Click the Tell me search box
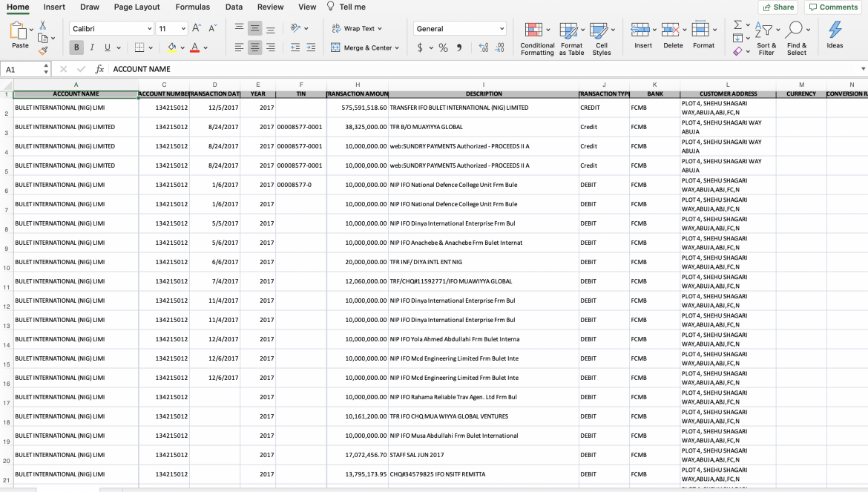Viewport: 868px width, 492px height. click(346, 7)
